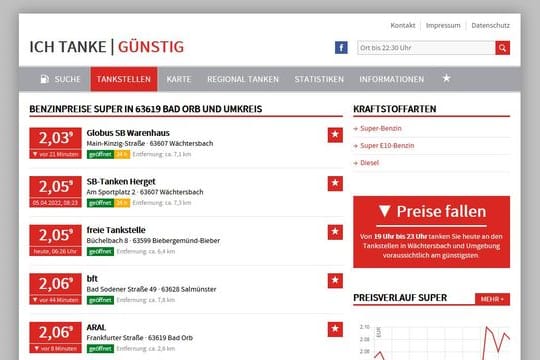Favorite freie Tankstelle with star
Screen dimensions: 540x360
(x=335, y=232)
